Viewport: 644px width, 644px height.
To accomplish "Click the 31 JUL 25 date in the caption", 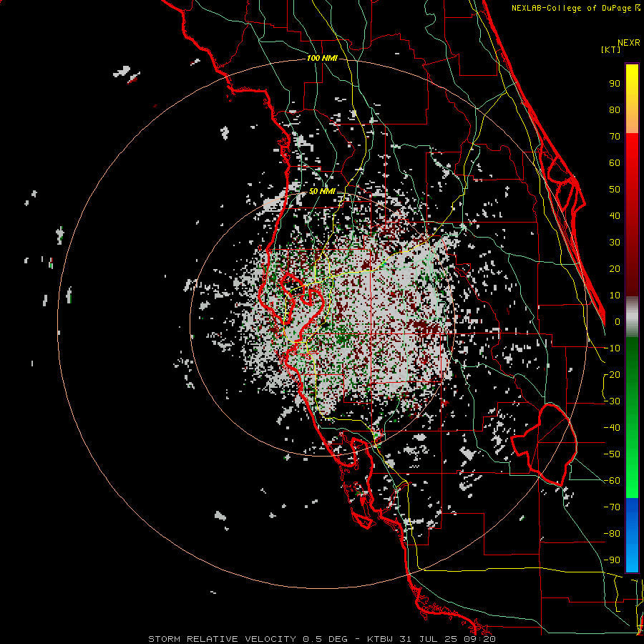I will (430, 639).
